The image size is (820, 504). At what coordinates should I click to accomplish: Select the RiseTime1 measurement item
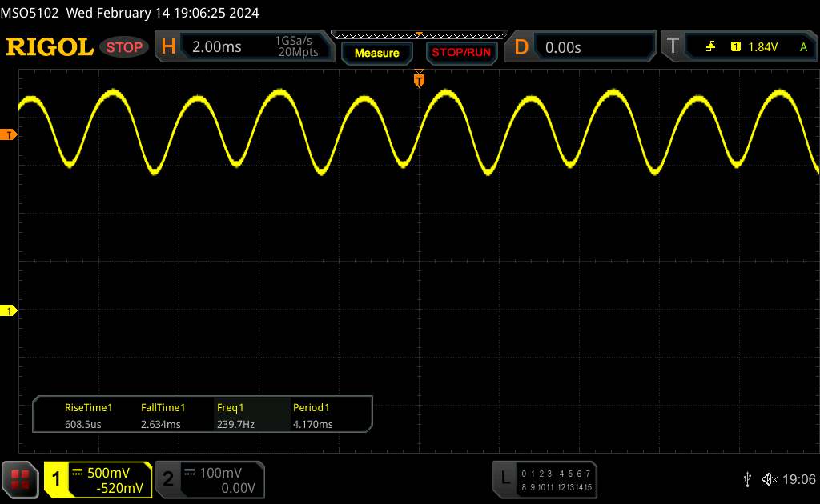[x=86, y=416]
